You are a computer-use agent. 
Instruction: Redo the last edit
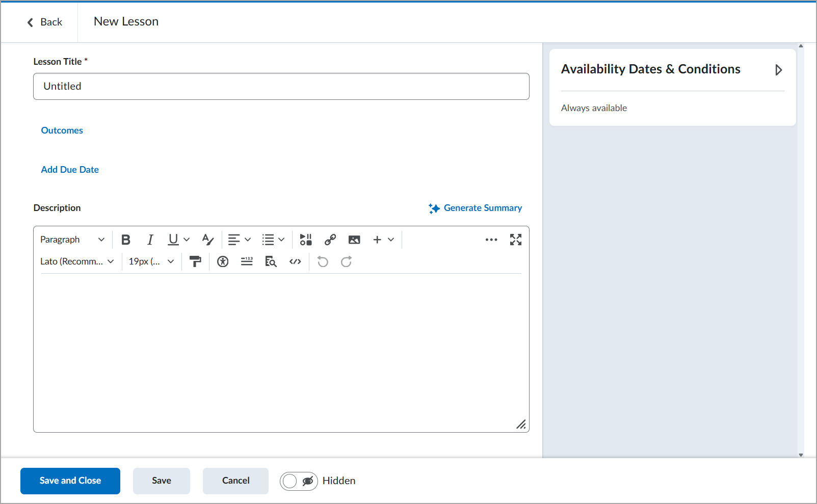point(347,261)
